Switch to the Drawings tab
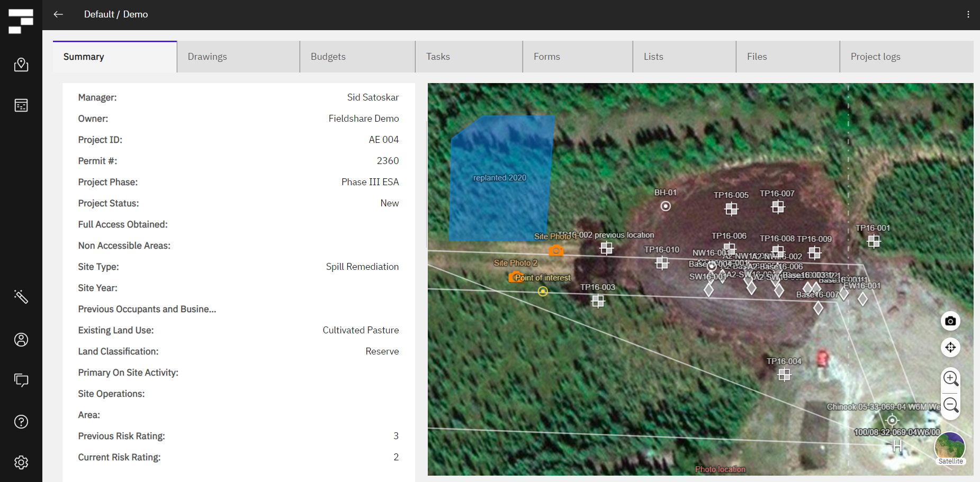Screen dimensions: 980x482 pos(207,56)
